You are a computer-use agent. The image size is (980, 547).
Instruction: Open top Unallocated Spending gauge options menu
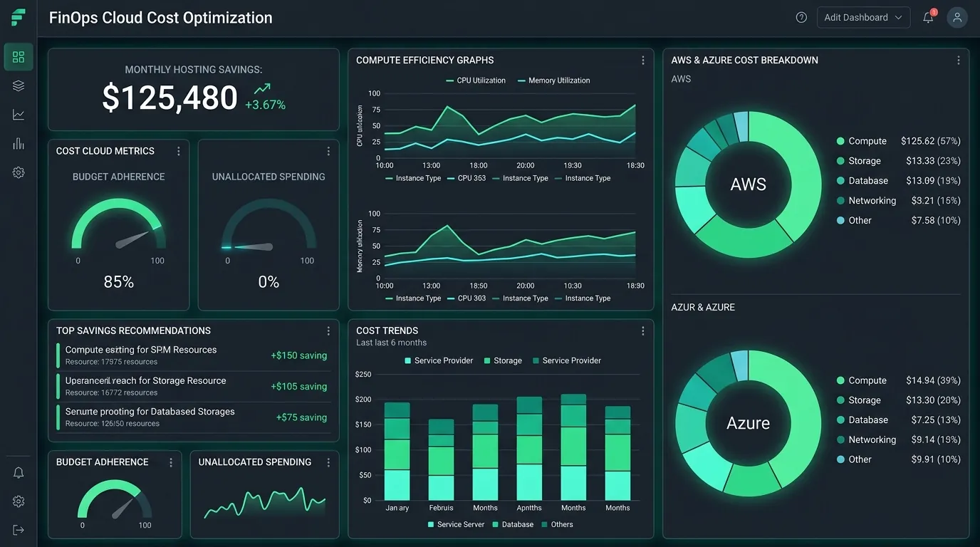point(328,151)
